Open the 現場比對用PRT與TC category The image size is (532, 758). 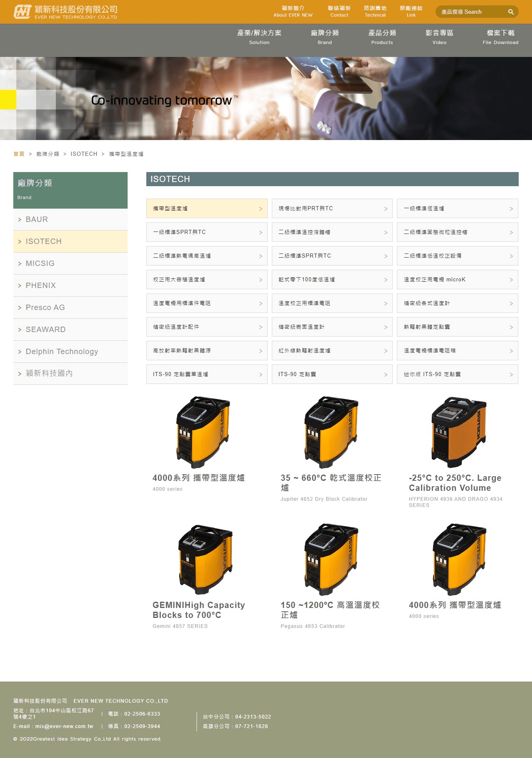[332, 209]
